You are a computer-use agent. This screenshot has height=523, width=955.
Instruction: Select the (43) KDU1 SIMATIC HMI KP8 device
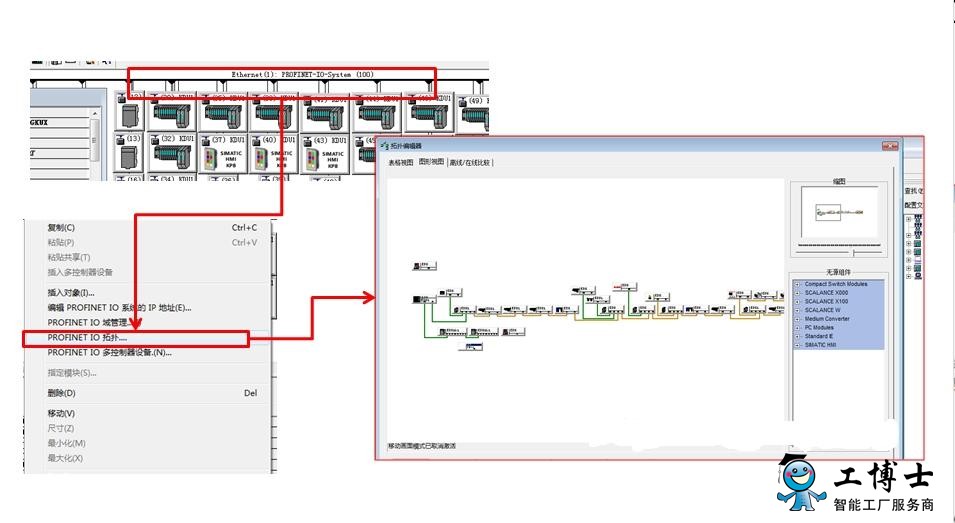tap(325, 153)
